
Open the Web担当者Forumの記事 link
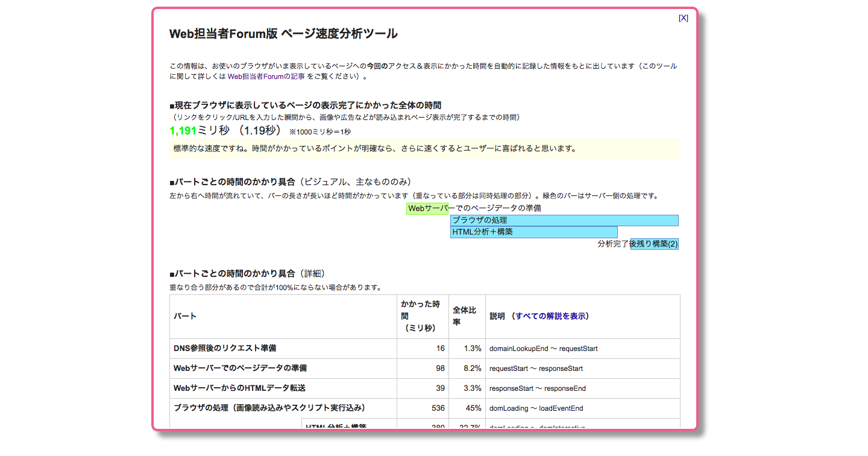(x=266, y=77)
